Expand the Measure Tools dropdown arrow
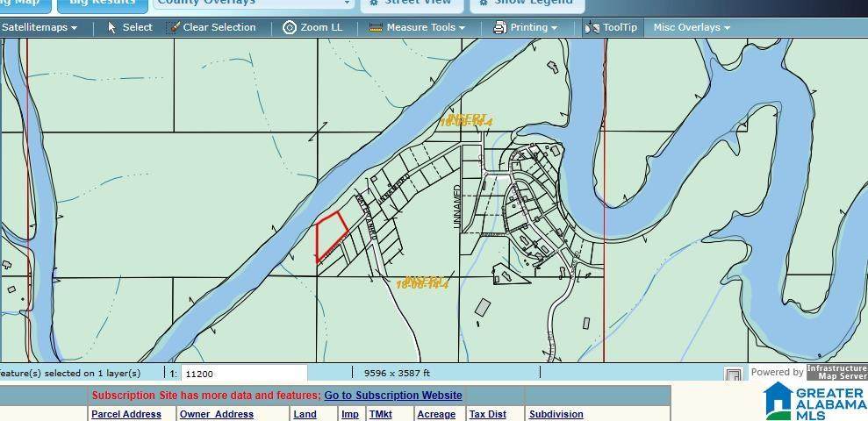The image size is (868, 421). (462, 28)
